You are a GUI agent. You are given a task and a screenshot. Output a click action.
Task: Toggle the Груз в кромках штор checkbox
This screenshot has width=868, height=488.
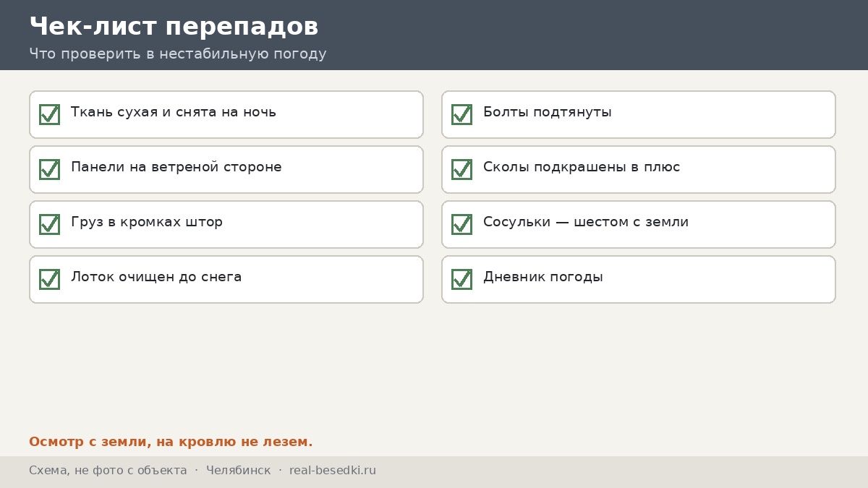(49, 224)
